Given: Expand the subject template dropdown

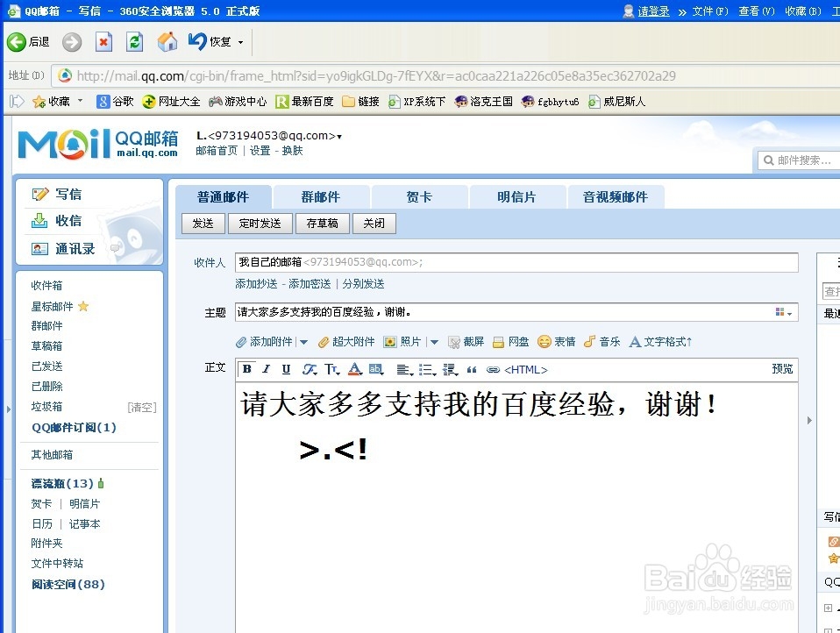Looking at the screenshot, I should point(787,312).
